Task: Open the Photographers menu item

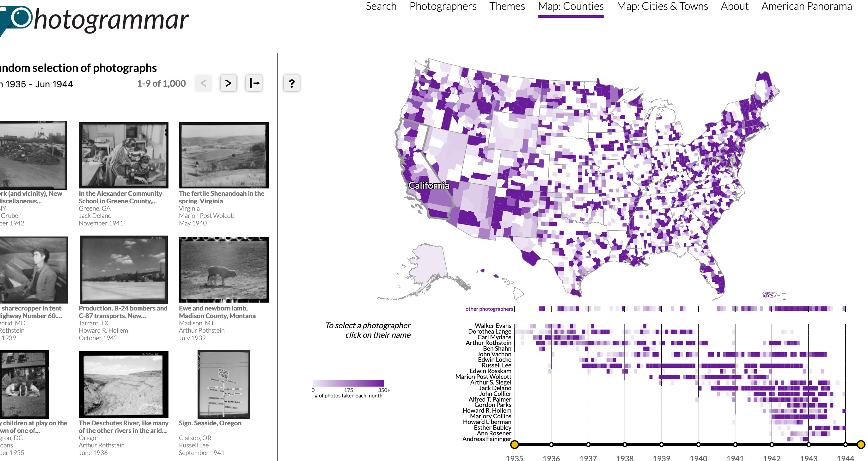Action: (443, 6)
